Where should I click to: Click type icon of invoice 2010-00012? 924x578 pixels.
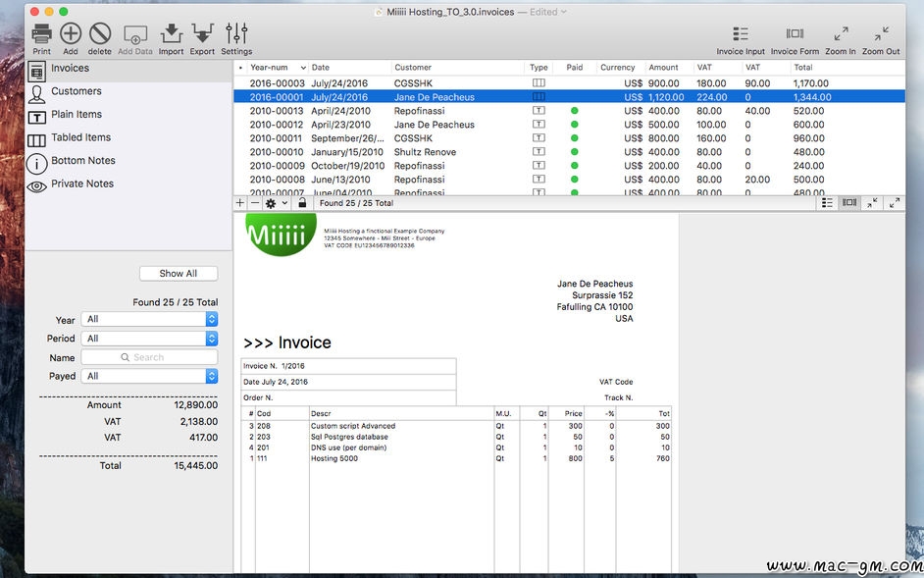pyautogui.click(x=539, y=125)
